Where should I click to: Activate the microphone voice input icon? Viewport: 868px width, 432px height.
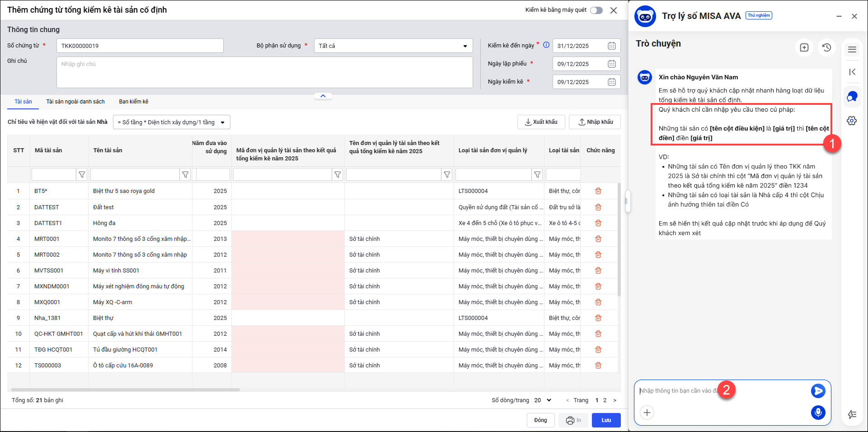(x=818, y=412)
